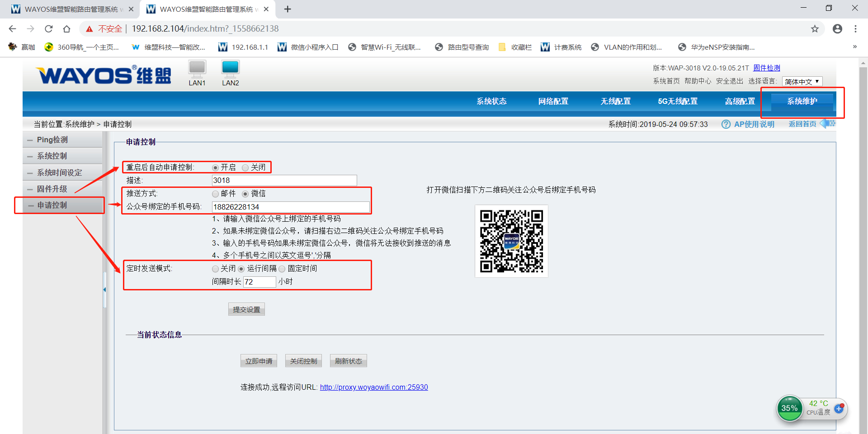Close the active WAYOS browser tab
This screenshot has width=868, height=434.
coord(266,9)
